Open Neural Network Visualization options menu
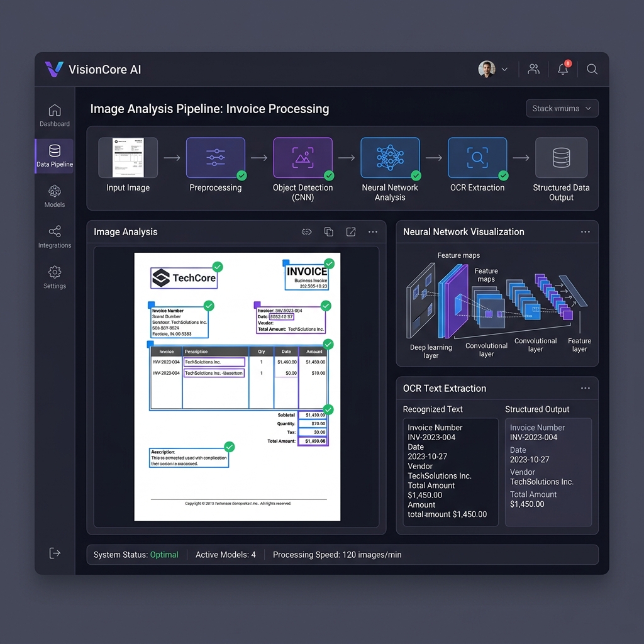Viewport: 644px width, 644px height. (x=586, y=232)
